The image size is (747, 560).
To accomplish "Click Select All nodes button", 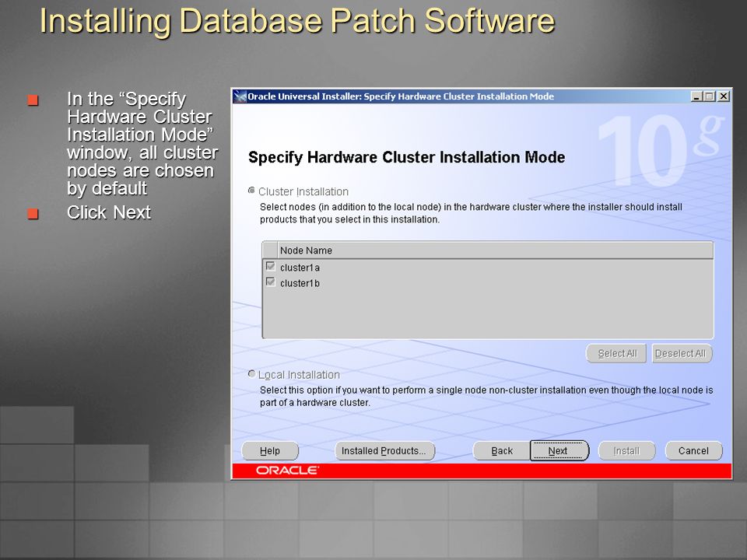I will click(616, 353).
